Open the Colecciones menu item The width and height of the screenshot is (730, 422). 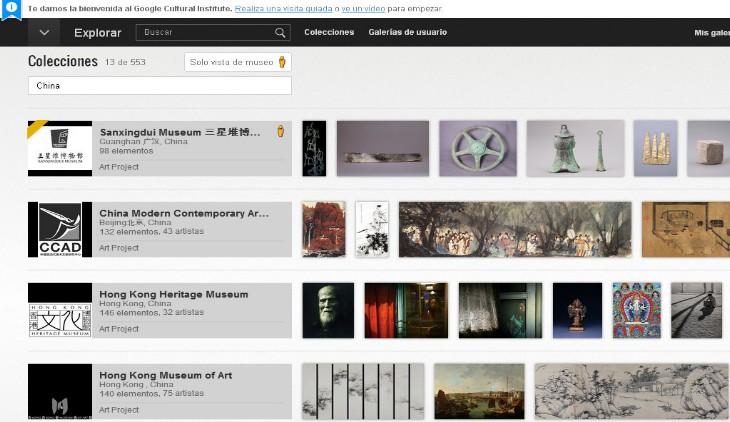329,32
